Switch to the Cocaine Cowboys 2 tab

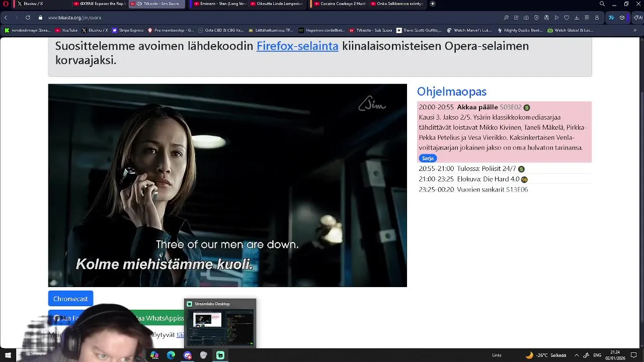coord(340,4)
